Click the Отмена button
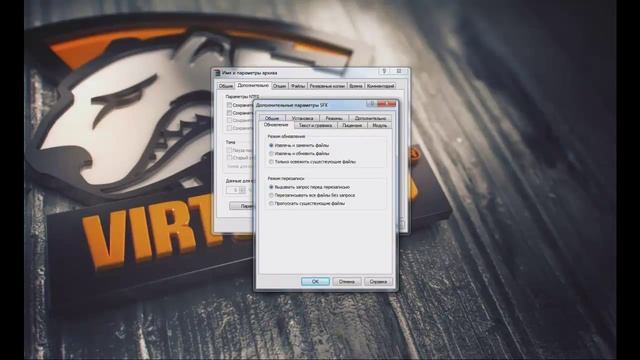This screenshot has height=360, width=640. pos(347,282)
